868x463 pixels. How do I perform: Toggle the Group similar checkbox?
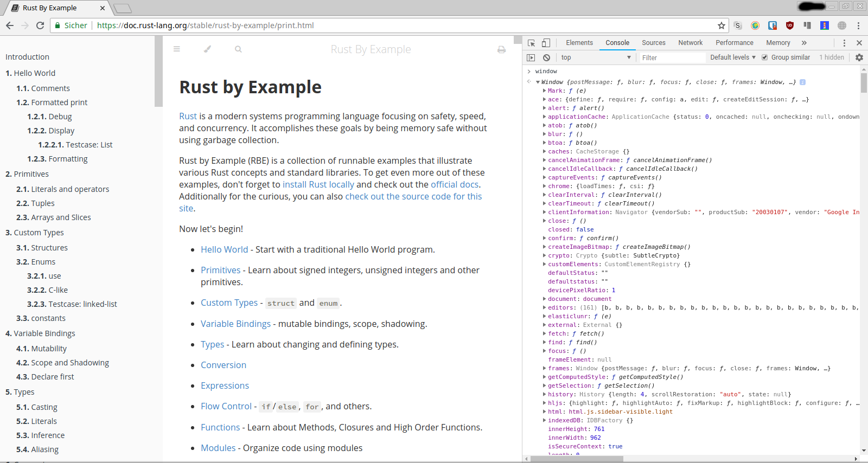pos(765,57)
